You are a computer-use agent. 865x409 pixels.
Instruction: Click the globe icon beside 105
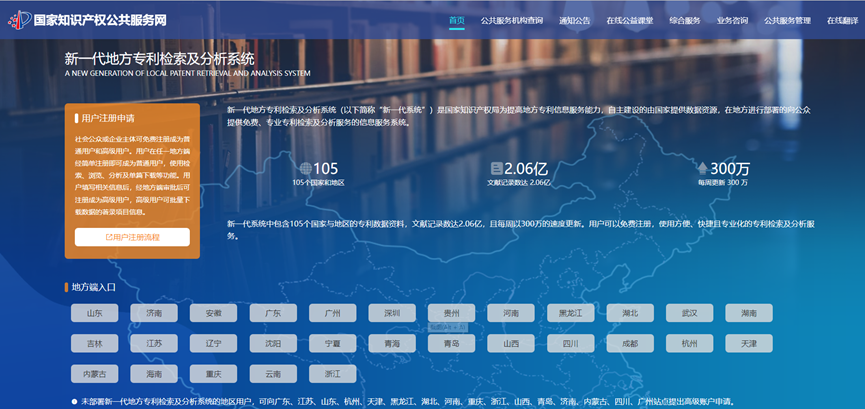(306, 168)
